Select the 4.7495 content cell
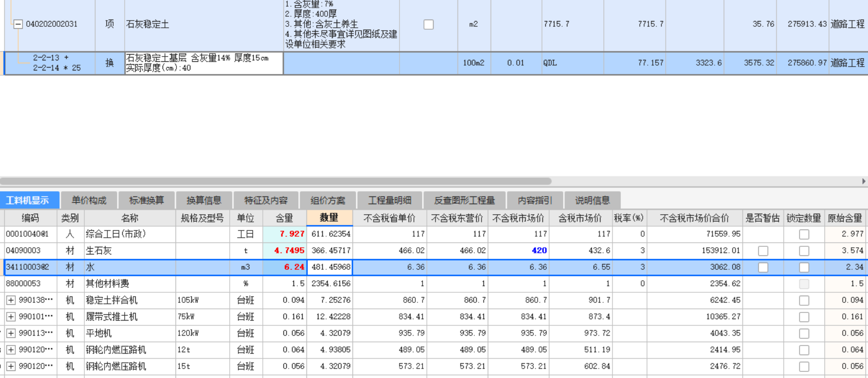 tap(285, 251)
